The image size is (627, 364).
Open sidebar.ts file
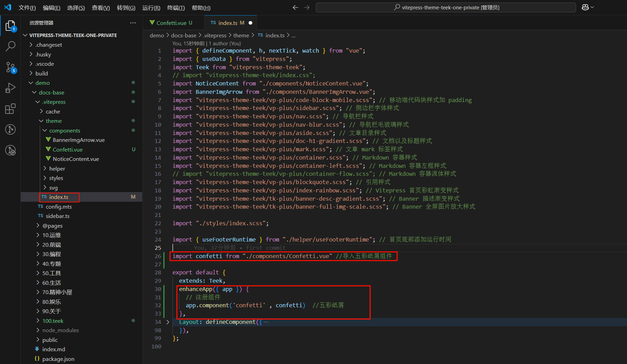point(57,216)
